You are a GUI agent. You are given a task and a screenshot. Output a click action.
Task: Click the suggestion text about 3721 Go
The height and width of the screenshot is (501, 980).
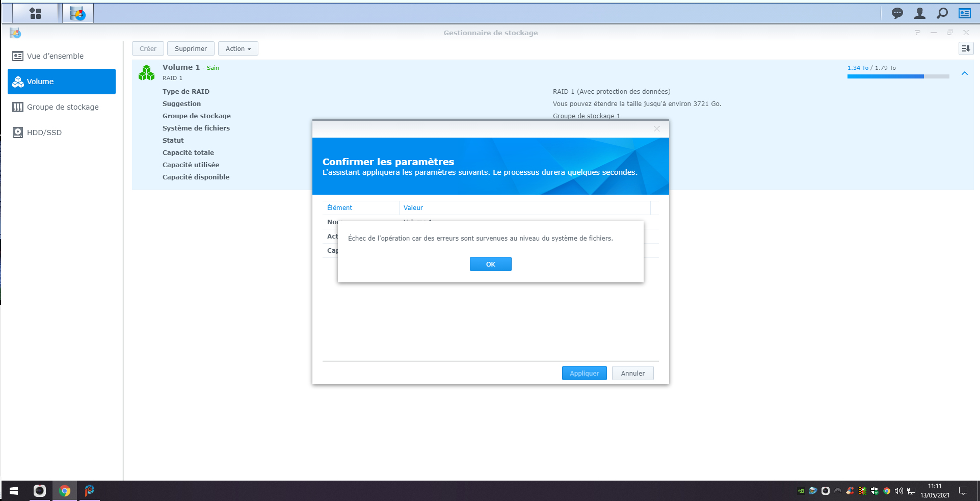coord(637,104)
